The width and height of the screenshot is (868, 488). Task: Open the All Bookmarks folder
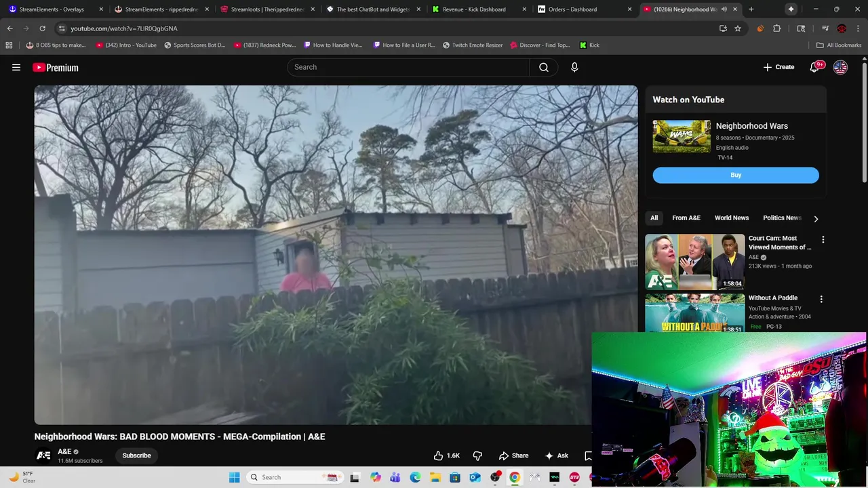839,45
